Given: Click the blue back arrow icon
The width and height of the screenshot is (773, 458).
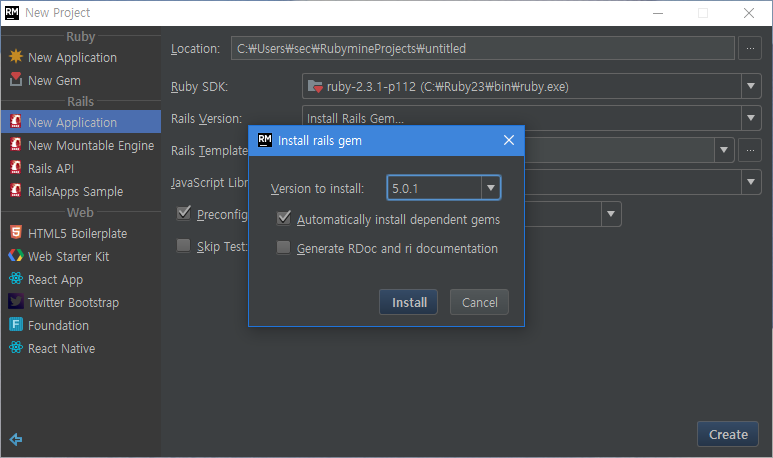Looking at the screenshot, I should [x=16, y=439].
